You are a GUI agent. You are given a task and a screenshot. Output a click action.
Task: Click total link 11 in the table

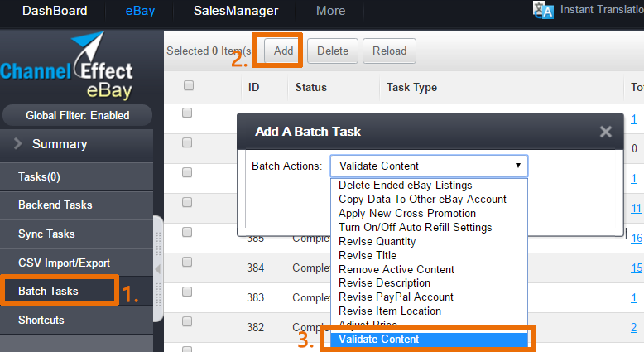[637, 208]
